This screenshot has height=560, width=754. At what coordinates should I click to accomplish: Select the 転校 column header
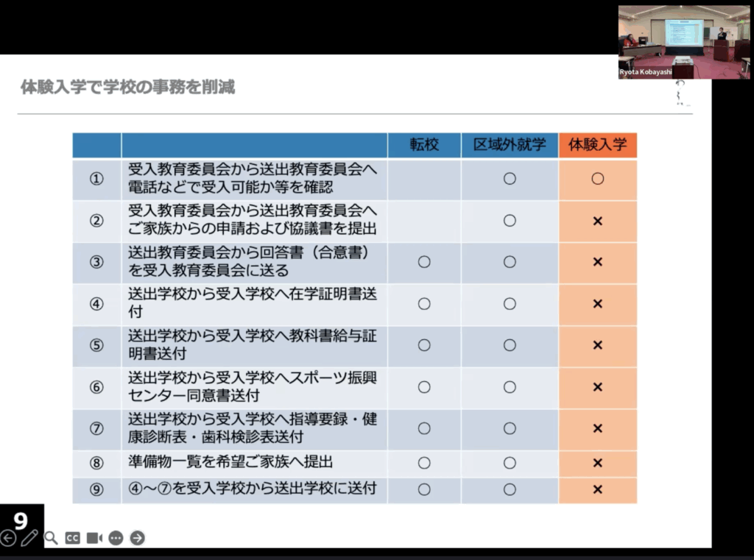(424, 145)
